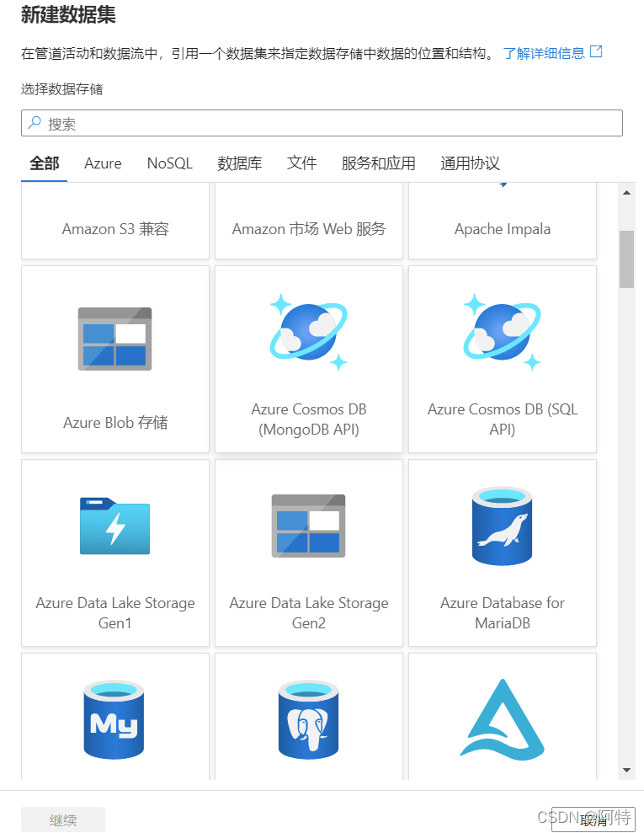The height and width of the screenshot is (833, 644).
Task: Click the Azure Blob 存储 label text
Action: click(x=115, y=422)
